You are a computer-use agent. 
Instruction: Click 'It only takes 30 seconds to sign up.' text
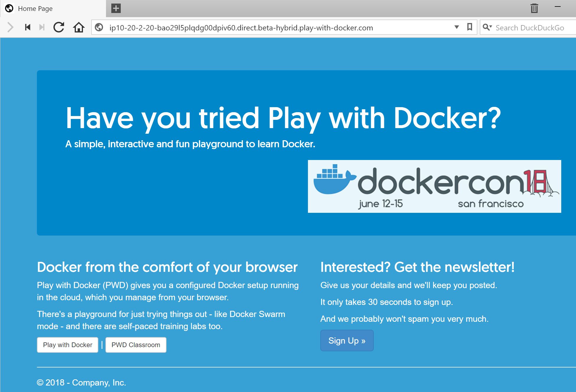pos(387,302)
